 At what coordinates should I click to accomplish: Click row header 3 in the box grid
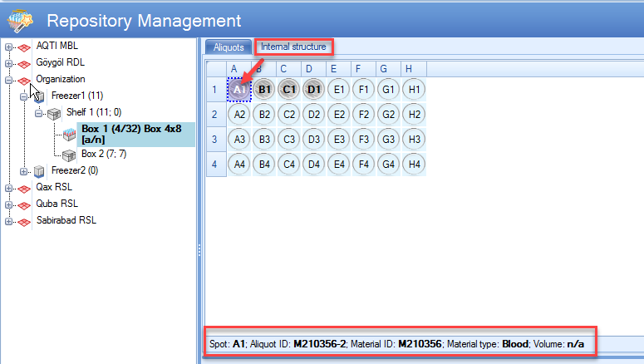[x=214, y=139]
